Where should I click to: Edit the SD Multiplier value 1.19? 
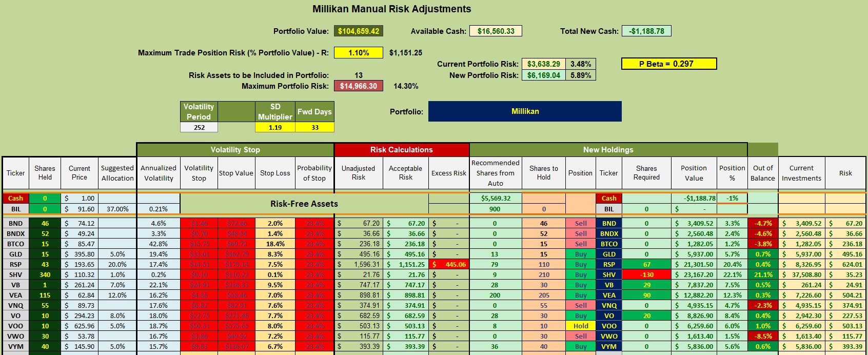tap(275, 127)
